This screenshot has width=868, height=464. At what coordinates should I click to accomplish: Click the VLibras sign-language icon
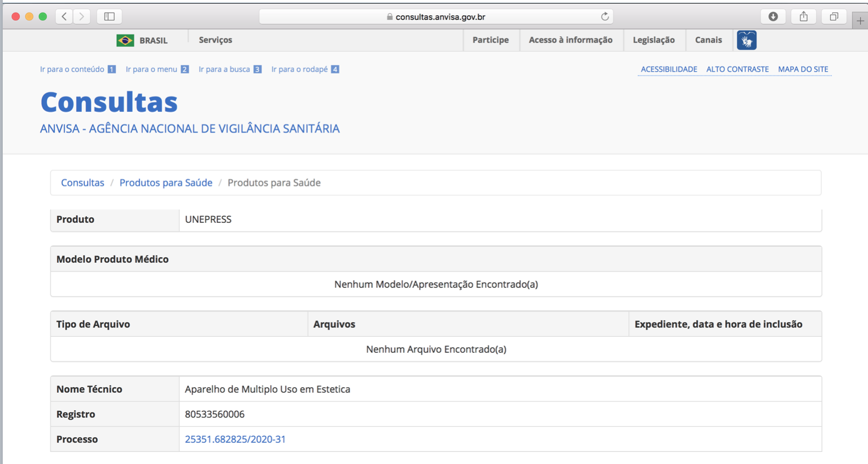click(x=747, y=40)
